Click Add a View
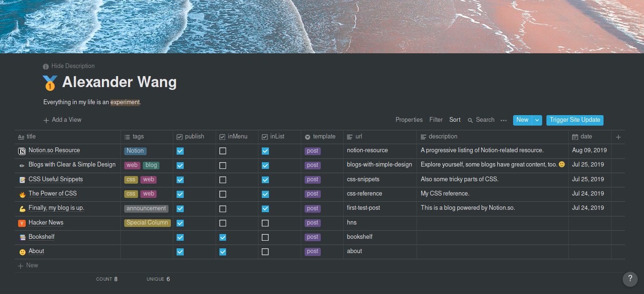Screen dimensions: 644x294 coord(62,120)
